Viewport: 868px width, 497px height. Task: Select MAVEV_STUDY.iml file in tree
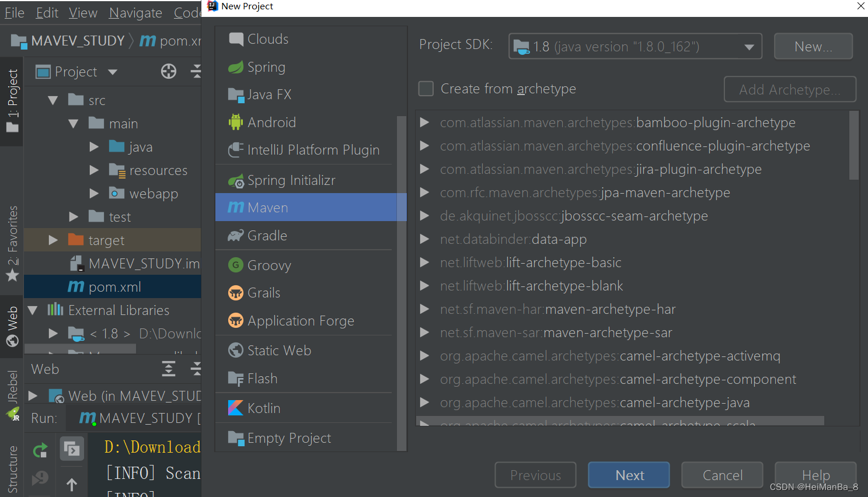[x=134, y=264]
